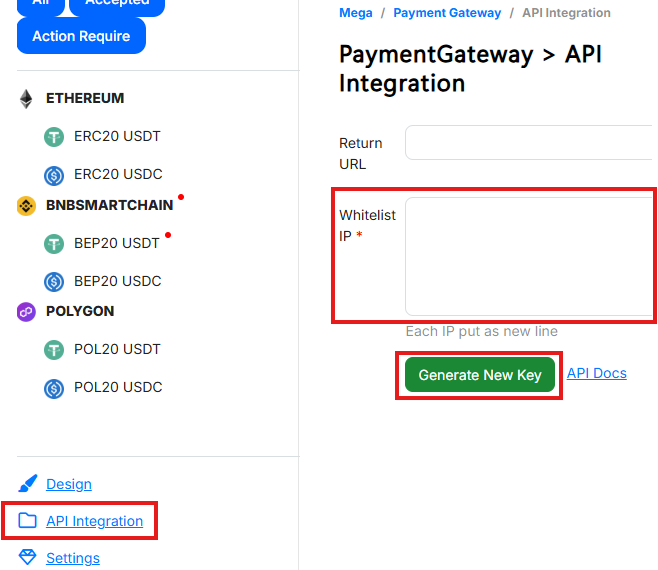This screenshot has width=658, height=570.
Task: Click the Generate New Key button
Action: [x=480, y=374]
